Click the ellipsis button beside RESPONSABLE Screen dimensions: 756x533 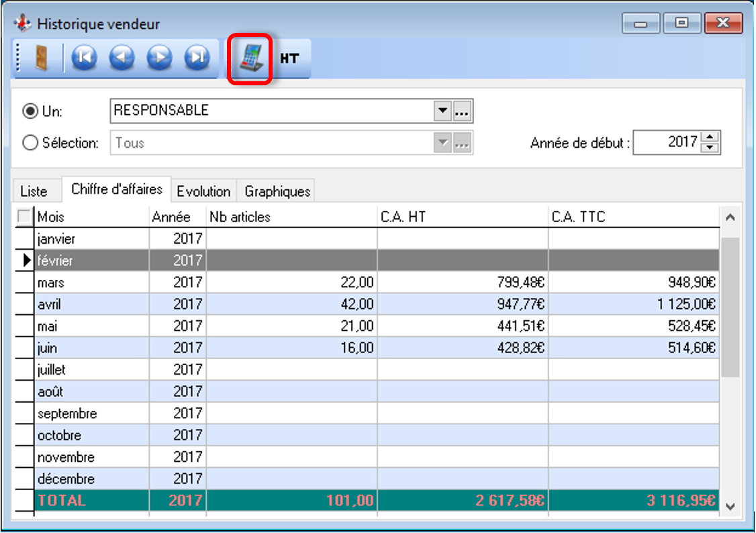(x=461, y=111)
